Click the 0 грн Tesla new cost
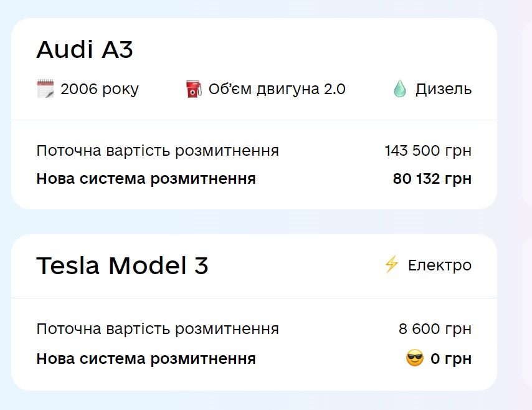This screenshot has height=410, width=532. click(x=451, y=358)
